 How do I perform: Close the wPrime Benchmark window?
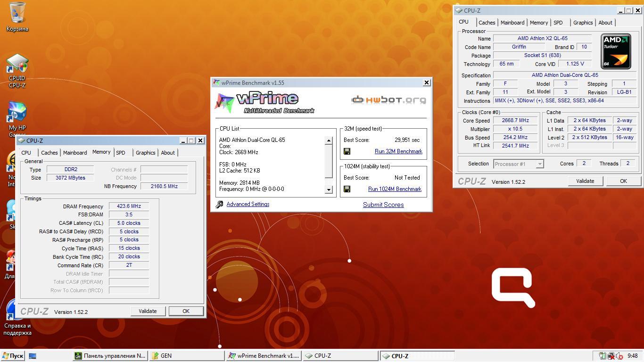pyautogui.click(x=427, y=82)
